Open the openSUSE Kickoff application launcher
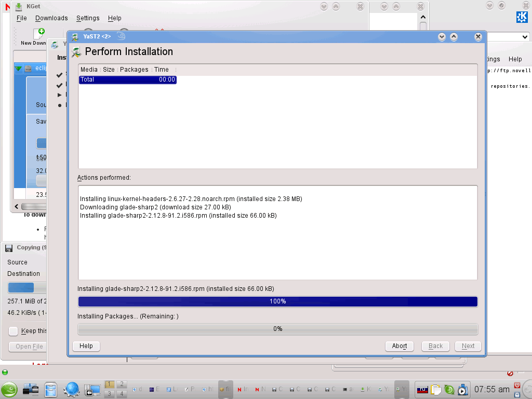 click(9, 389)
